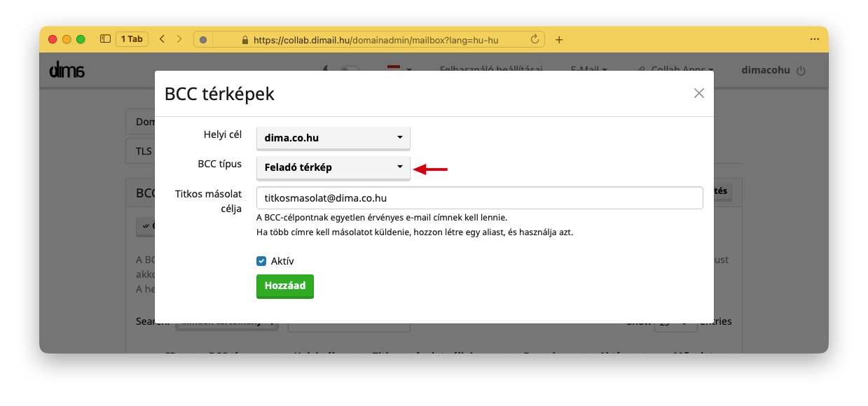Open the three-dot overflow menu
This screenshot has width=868, height=406.
(x=815, y=39)
